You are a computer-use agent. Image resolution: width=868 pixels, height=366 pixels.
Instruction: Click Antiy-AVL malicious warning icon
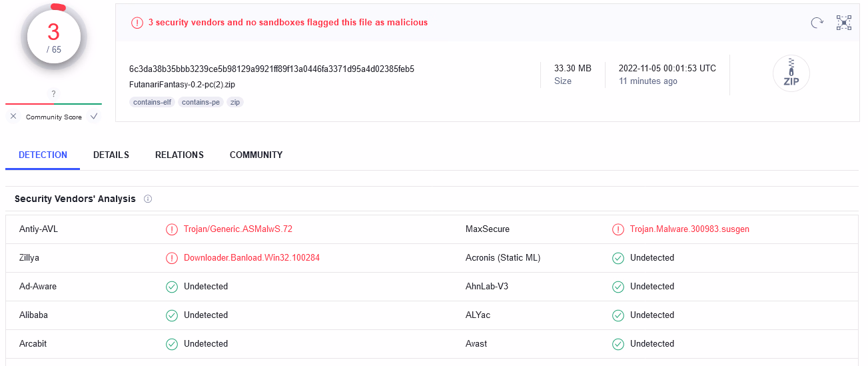(172, 229)
